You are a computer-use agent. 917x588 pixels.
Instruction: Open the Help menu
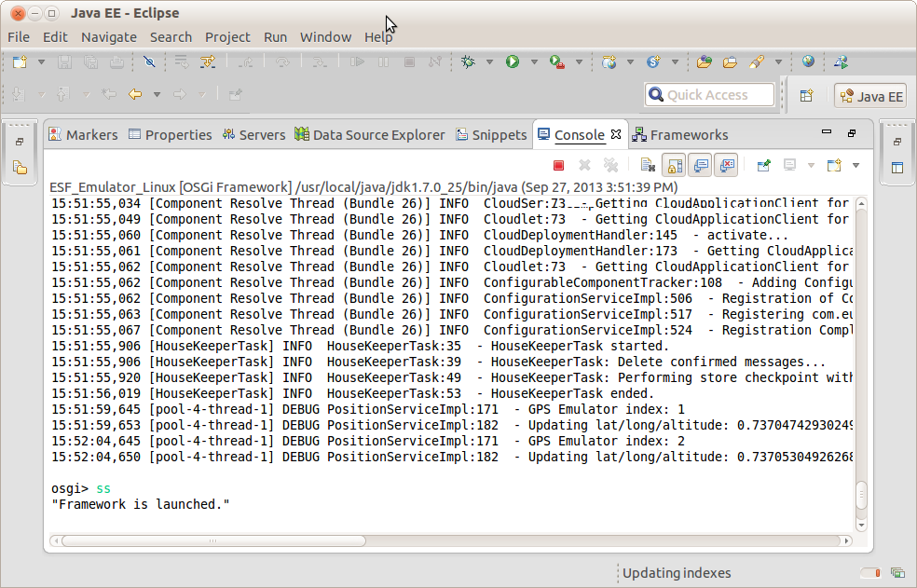[378, 37]
